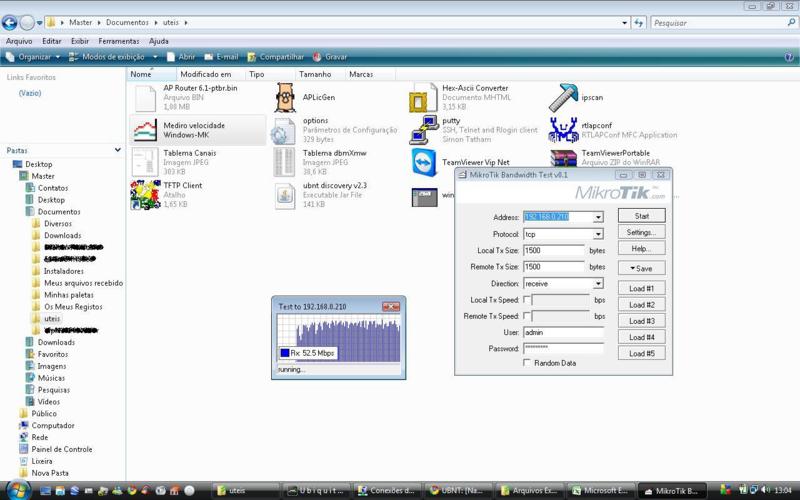Open the APLicGen application icon
800x500 pixels.
point(285,97)
